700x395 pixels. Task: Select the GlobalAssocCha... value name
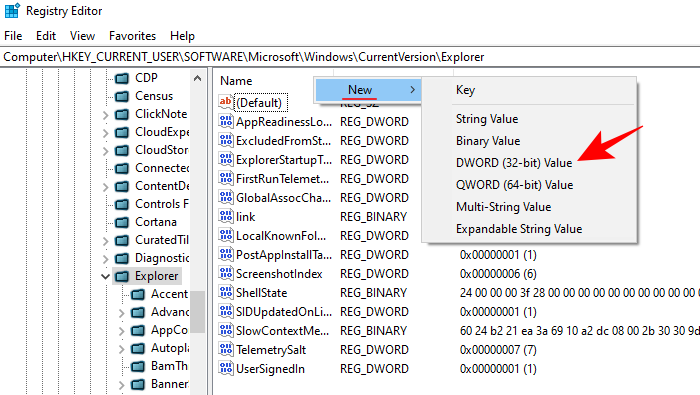click(x=283, y=197)
